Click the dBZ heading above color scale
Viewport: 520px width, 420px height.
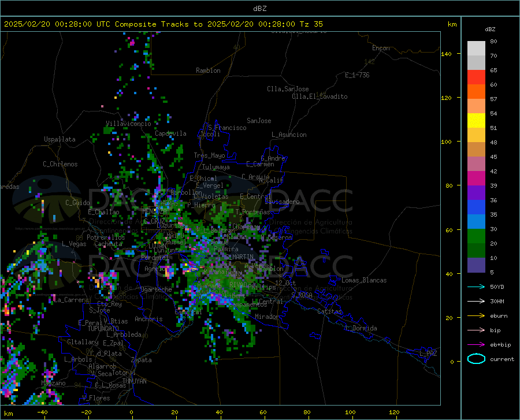tap(490, 29)
